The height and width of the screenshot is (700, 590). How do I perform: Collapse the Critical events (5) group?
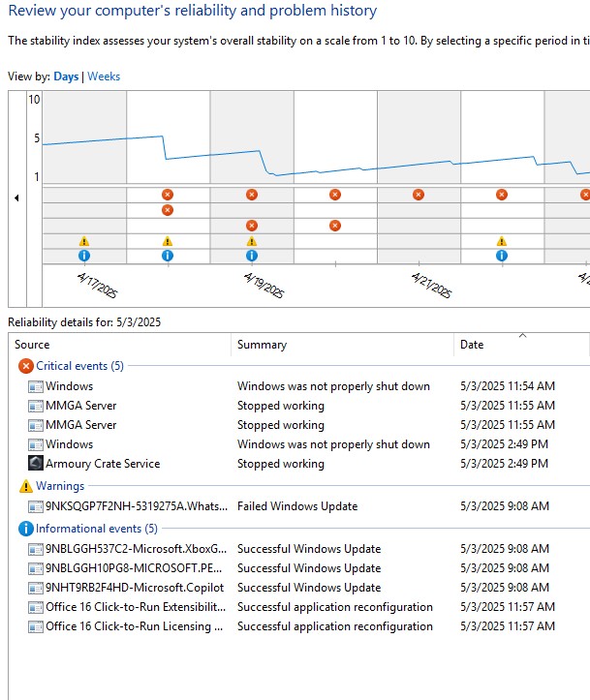click(79, 366)
